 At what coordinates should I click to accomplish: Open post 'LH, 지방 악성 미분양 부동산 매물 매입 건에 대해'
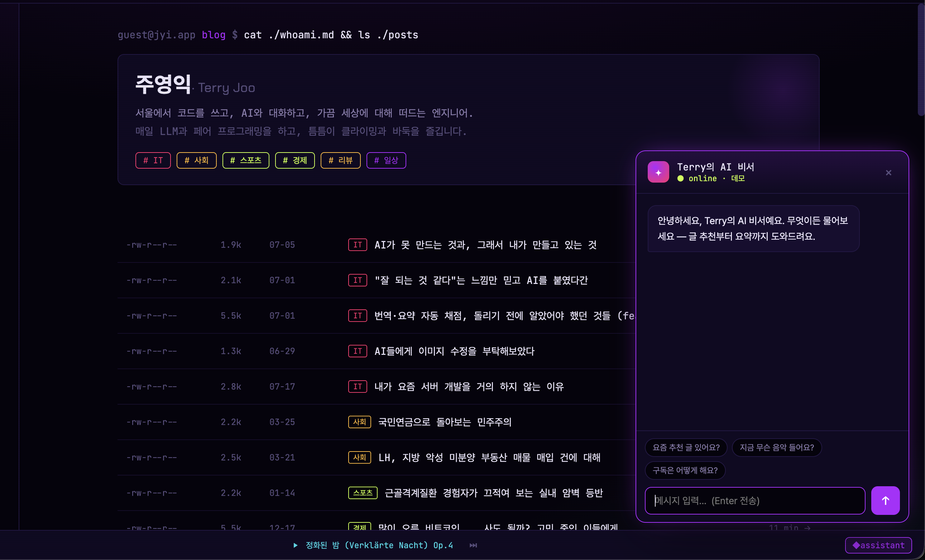489,457
